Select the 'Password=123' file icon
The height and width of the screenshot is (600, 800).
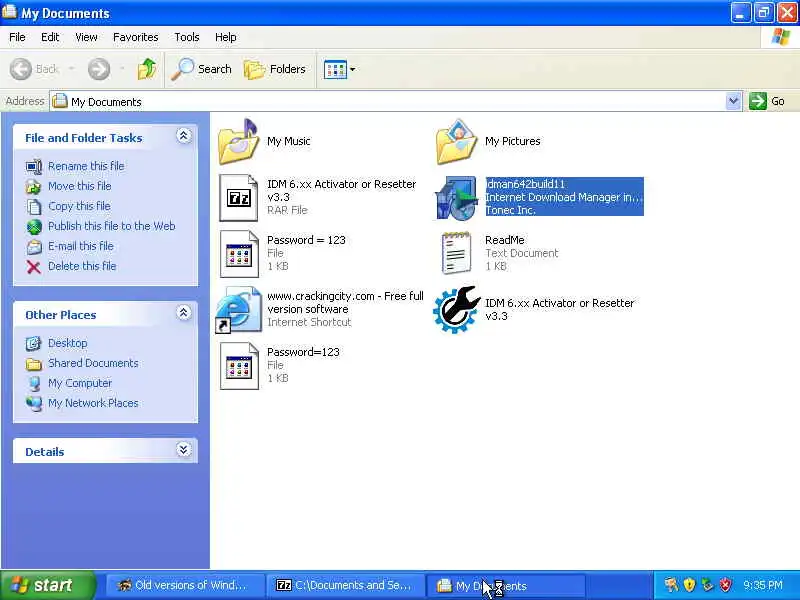(x=239, y=366)
